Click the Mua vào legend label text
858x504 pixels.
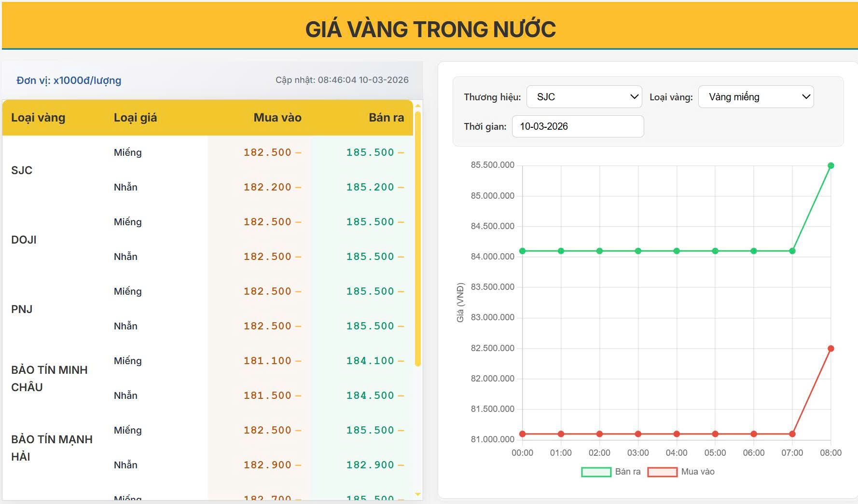point(698,472)
